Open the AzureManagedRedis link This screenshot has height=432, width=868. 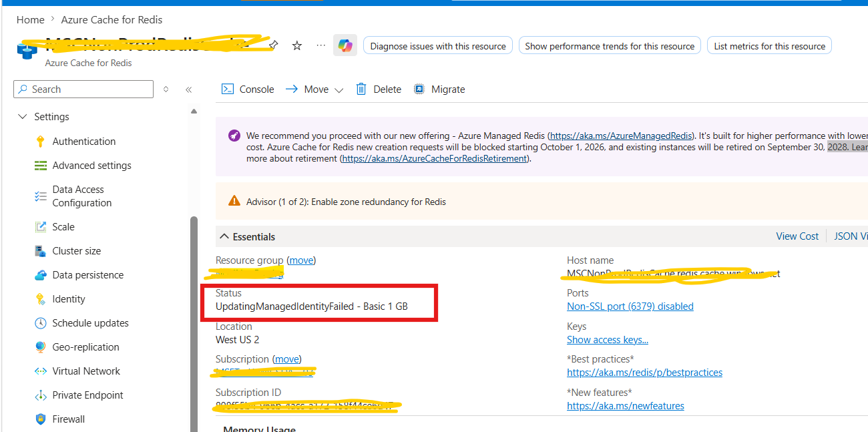621,136
